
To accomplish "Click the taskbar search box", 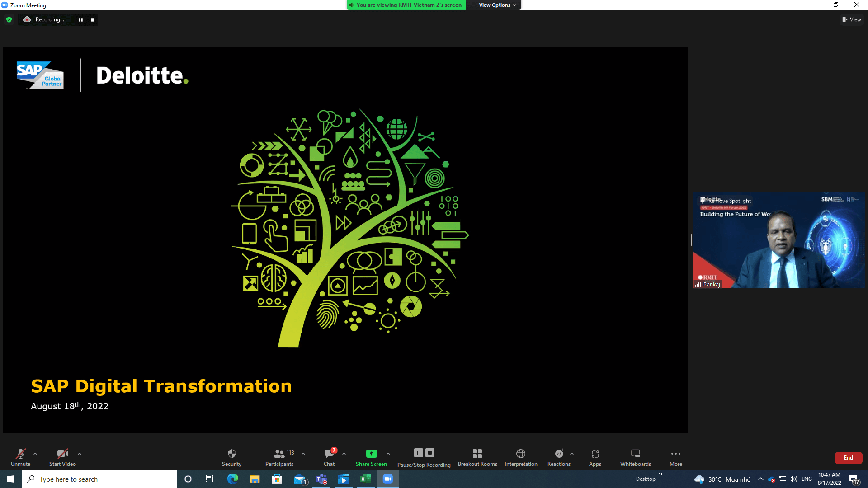I will (99, 479).
